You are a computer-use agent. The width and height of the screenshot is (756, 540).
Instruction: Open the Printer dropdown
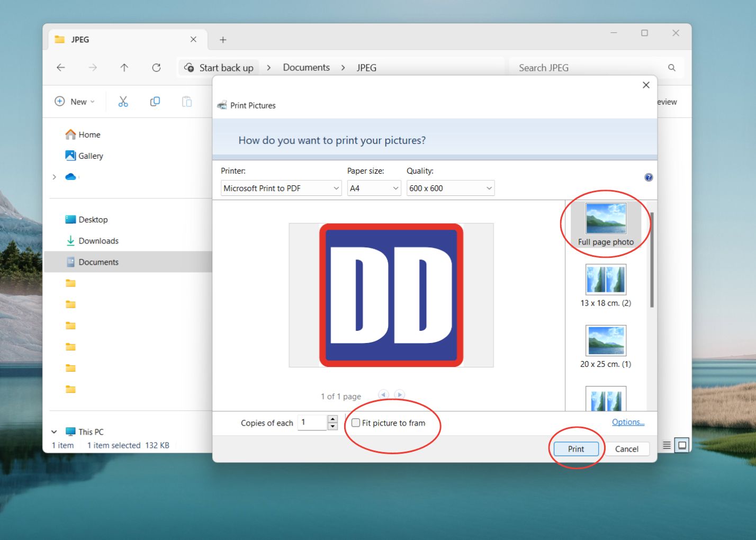pos(281,188)
